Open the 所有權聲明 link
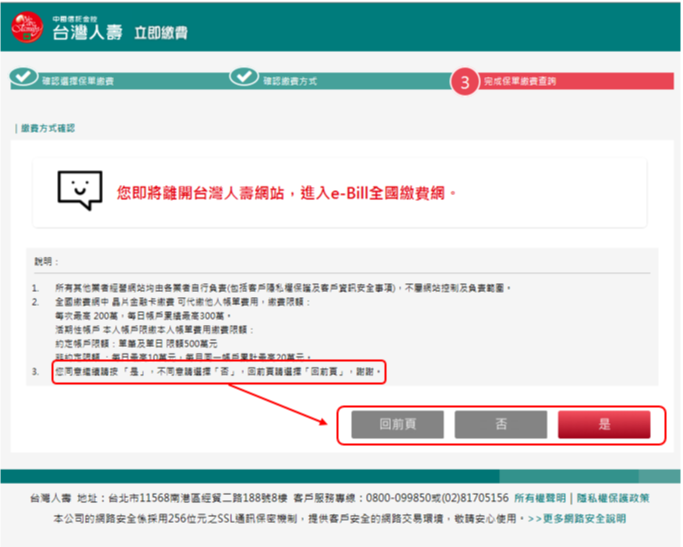683x547 pixels. pos(540,498)
